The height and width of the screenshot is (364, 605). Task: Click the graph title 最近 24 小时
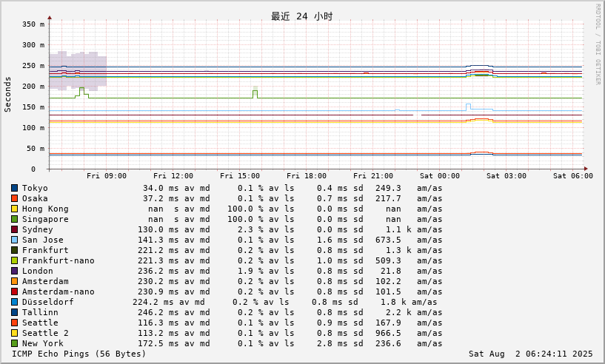tap(301, 16)
